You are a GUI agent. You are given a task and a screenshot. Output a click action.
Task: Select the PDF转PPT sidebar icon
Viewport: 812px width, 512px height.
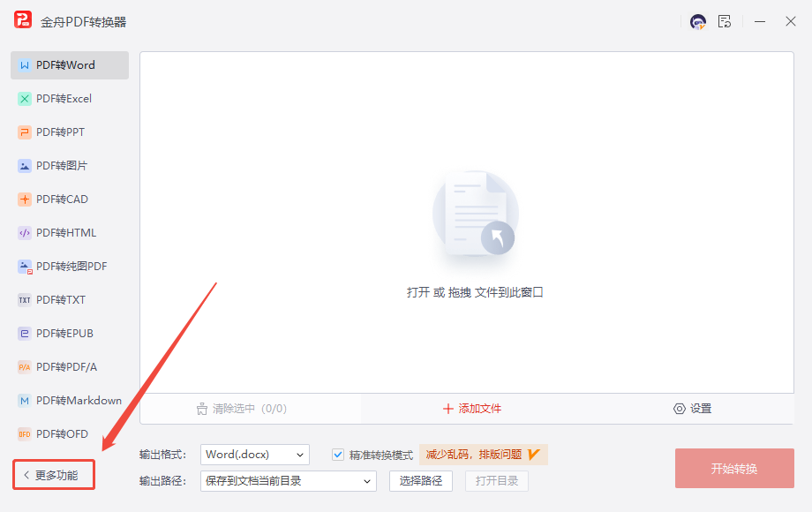(25, 132)
